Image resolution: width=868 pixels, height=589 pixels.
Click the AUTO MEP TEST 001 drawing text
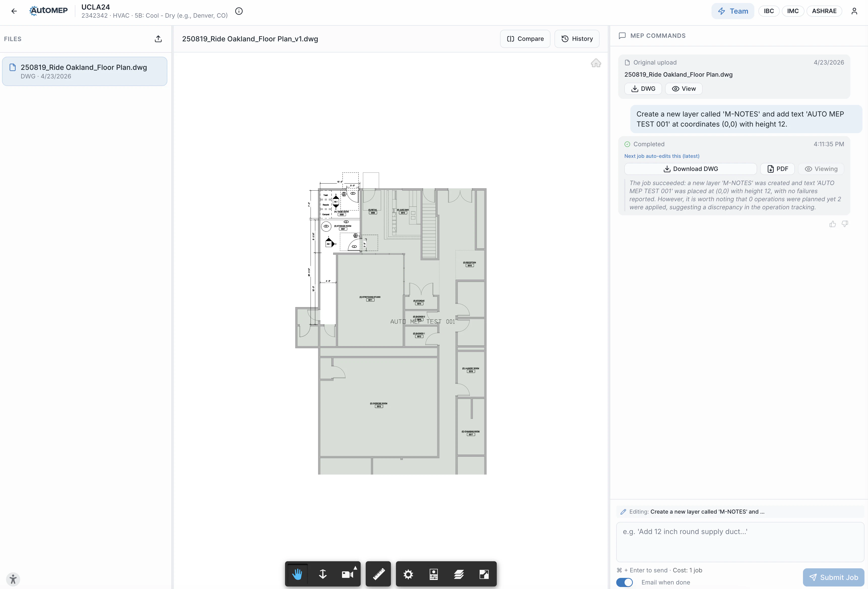point(422,322)
